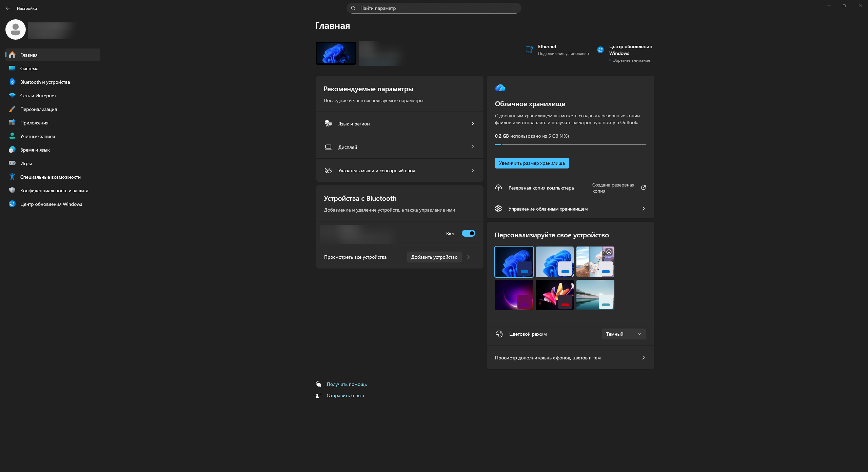The image size is (868, 472).
Task: Go to the Персонализация section
Action: (x=38, y=109)
